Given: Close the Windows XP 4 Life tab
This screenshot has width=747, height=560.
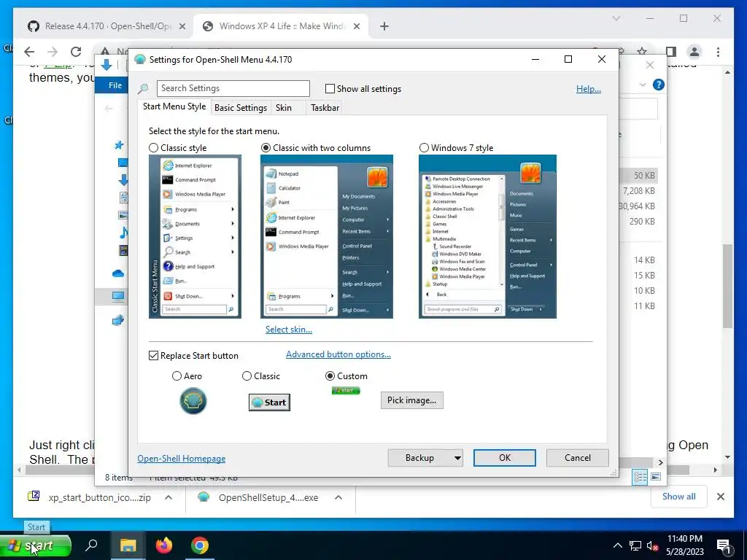Looking at the screenshot, I should coord(356,27).
